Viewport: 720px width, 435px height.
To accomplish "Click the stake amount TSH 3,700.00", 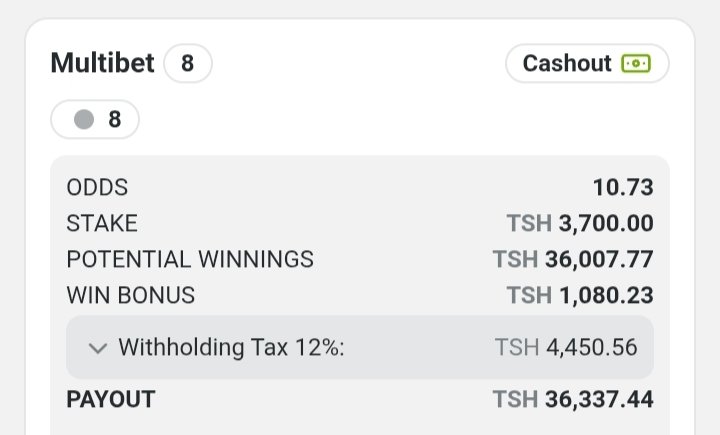I will pos(580,223).
